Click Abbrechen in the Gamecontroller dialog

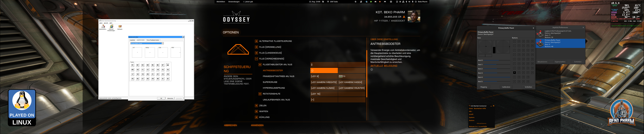point(170,98)
